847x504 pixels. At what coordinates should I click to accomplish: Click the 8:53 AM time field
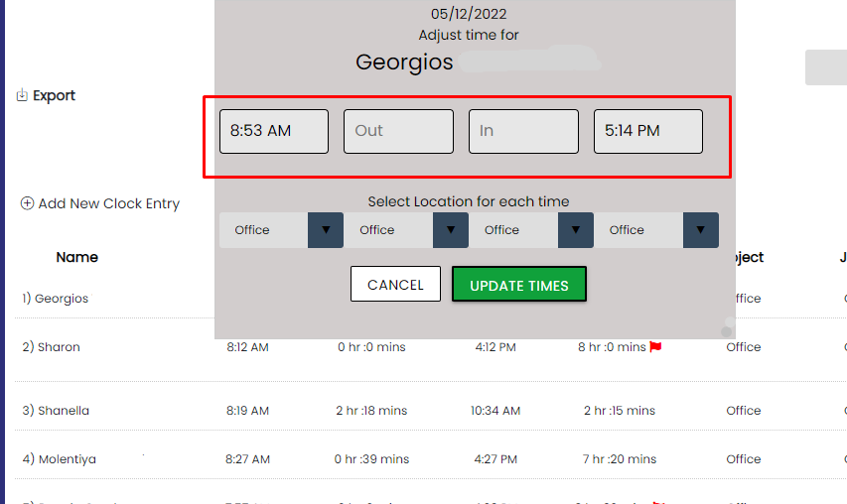click(x=274, y=131)
